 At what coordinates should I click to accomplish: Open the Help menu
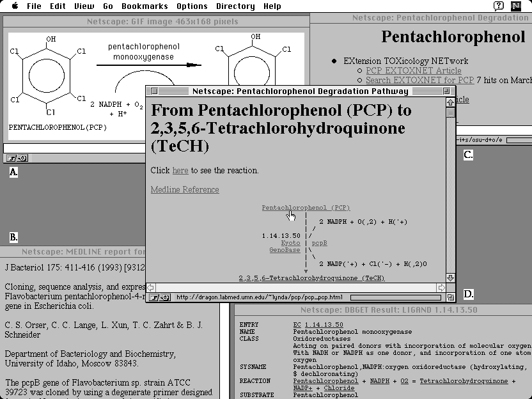point(272,6)
